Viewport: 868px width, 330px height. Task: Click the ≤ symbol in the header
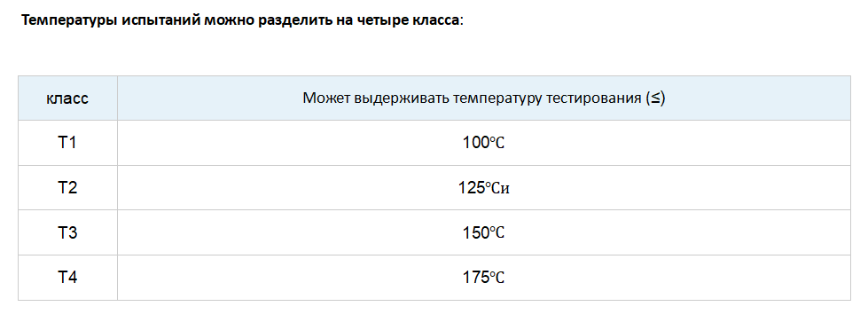[x=655, y=98]
